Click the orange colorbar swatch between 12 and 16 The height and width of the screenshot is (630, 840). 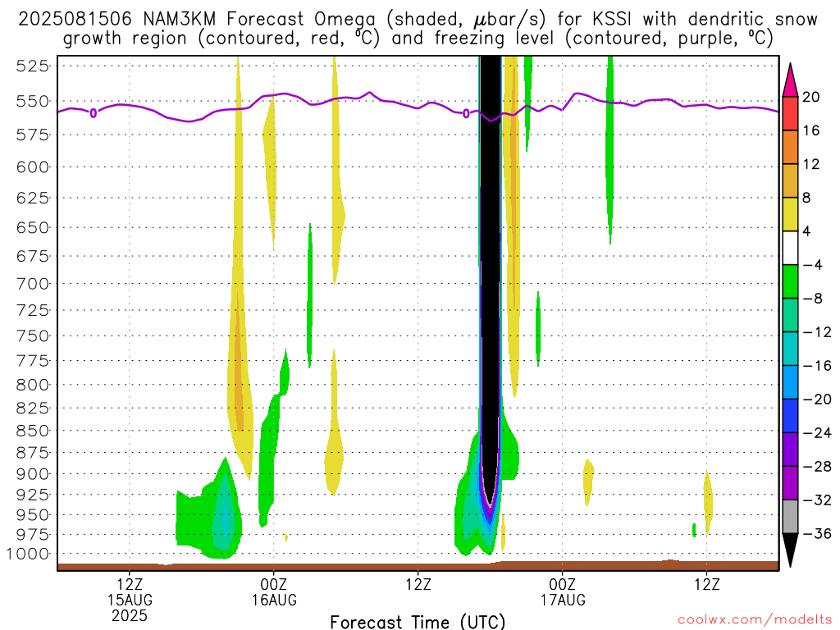790,148
